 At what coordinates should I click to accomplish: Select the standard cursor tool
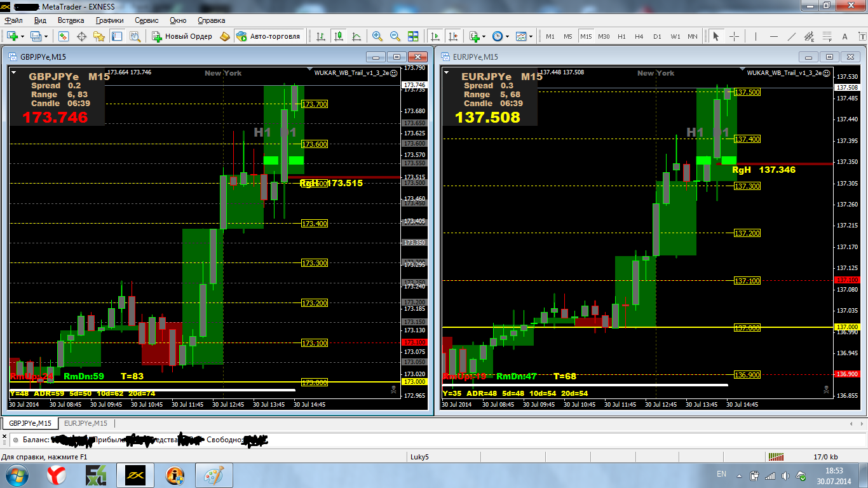[716, 36]
